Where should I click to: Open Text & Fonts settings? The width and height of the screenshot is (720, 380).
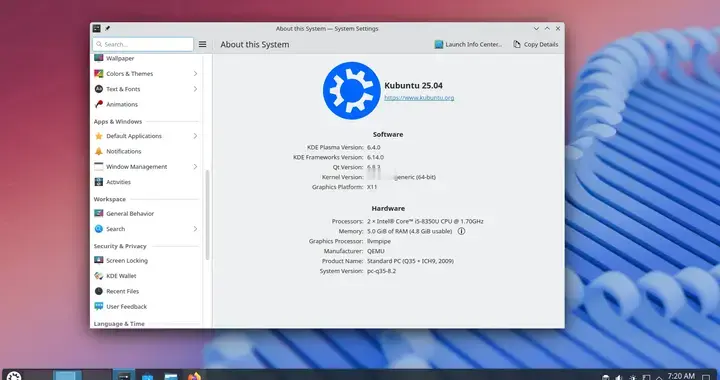[146, 89]
